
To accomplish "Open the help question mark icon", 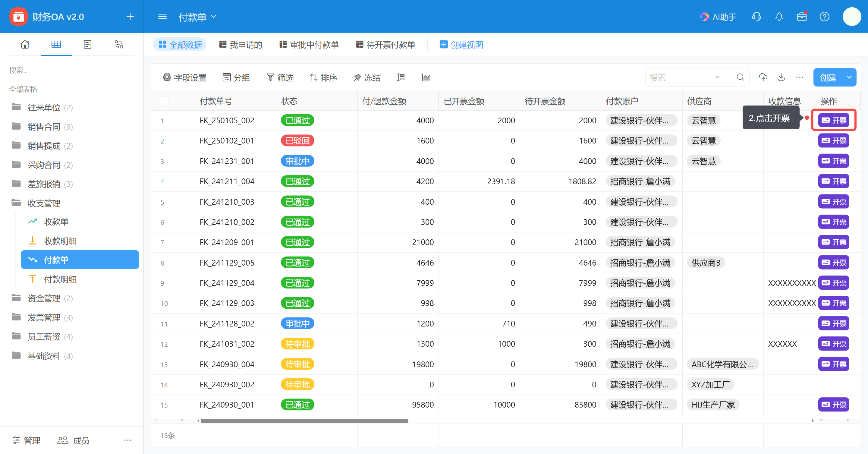I will (x=825, y=17).
